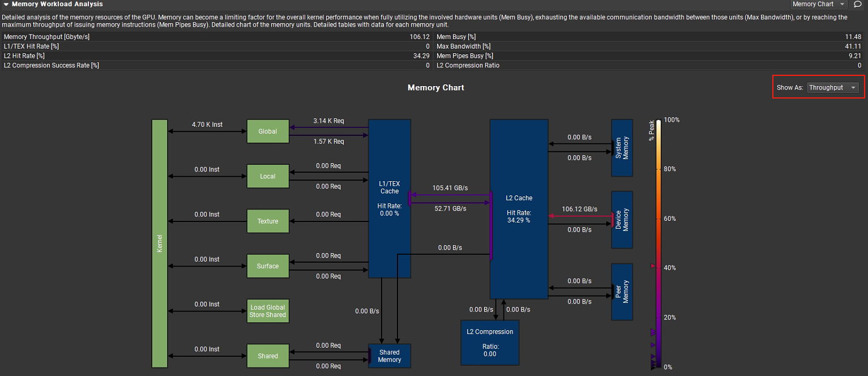This screenshot has width=868, height=376.
Task: Click the 4.70 K Inst label
Action: pyautogui.click(x=207, y=125)
